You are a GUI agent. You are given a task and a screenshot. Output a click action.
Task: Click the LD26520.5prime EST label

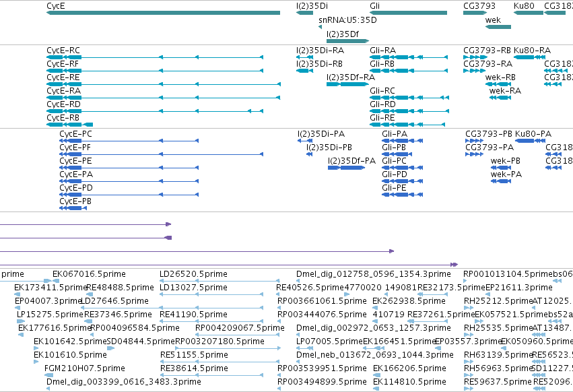click(x=194, y=274)
